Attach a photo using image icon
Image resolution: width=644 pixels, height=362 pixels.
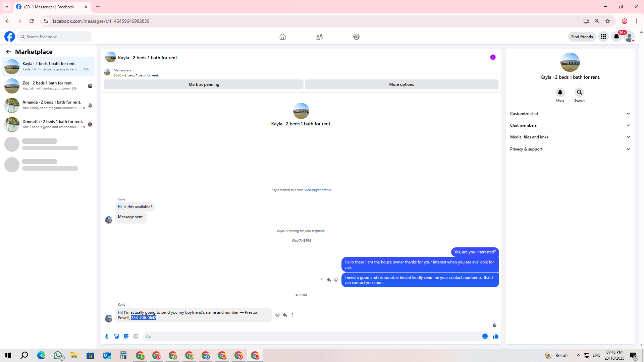click(x=116, y=336)
